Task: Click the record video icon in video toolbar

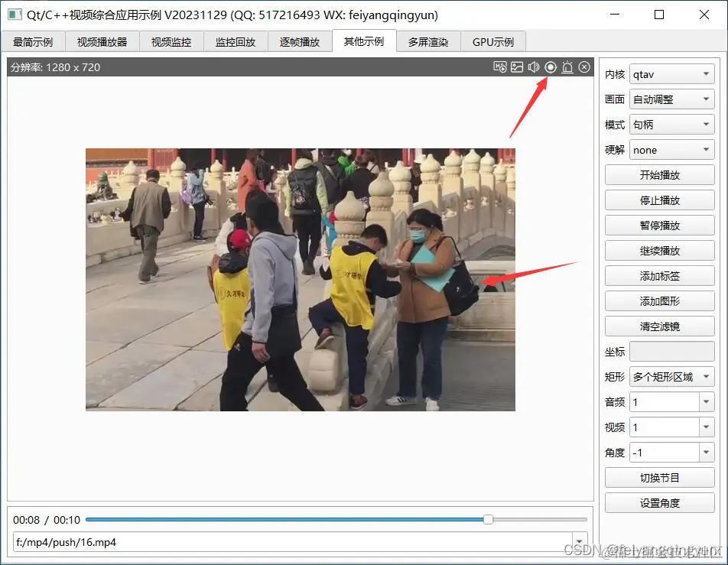Action: tap(500, 67)
